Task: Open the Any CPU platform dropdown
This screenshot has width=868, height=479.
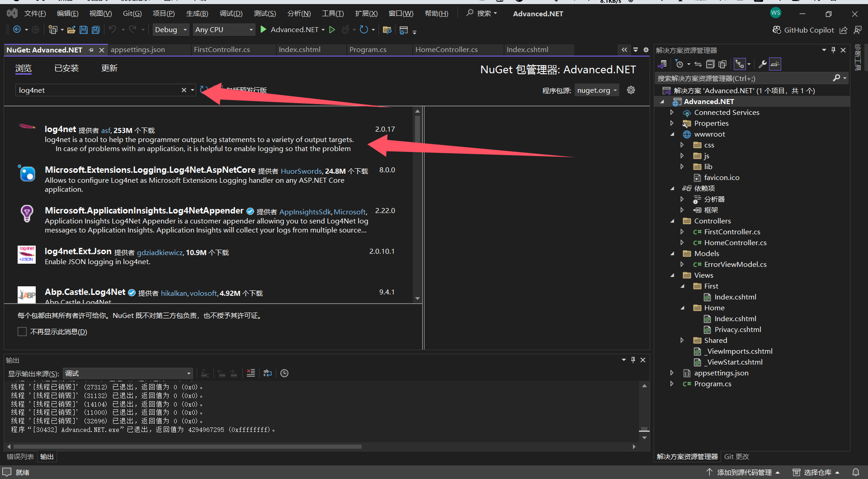Action: tap(224, 30)
